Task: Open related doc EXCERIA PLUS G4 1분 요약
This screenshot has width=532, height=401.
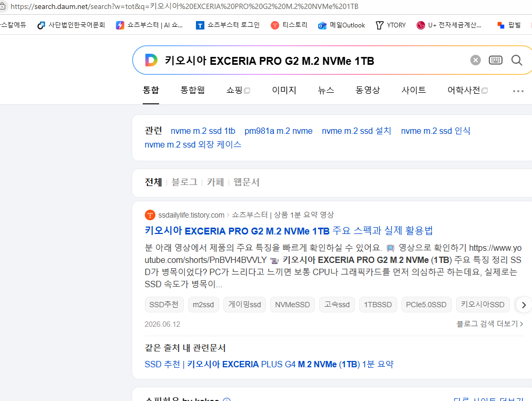Action: tap(269, 364)
